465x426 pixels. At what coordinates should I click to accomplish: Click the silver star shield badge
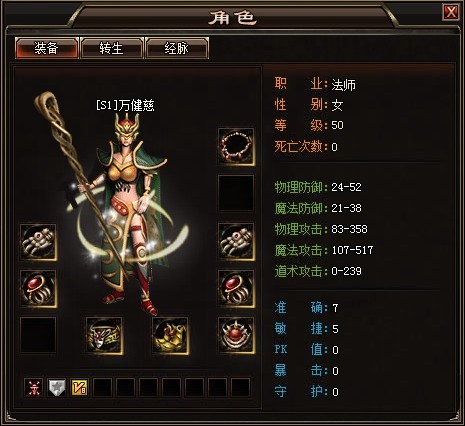(57, 387)
